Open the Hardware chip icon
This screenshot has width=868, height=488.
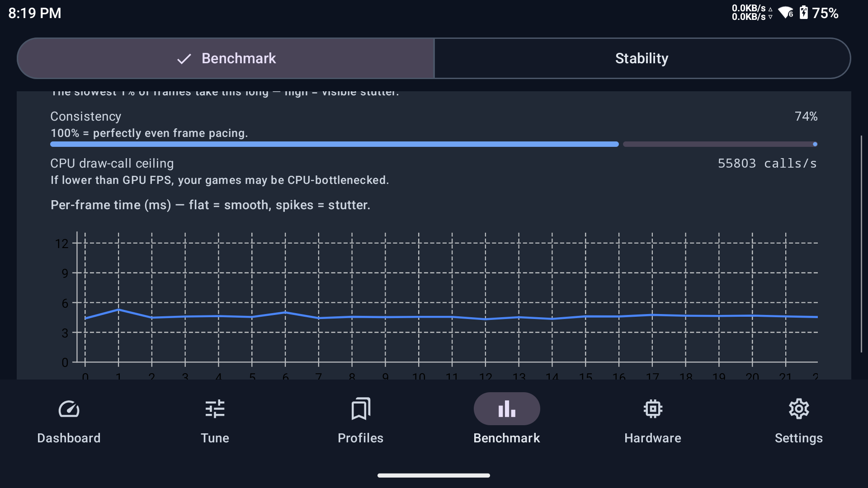(653, 409)
